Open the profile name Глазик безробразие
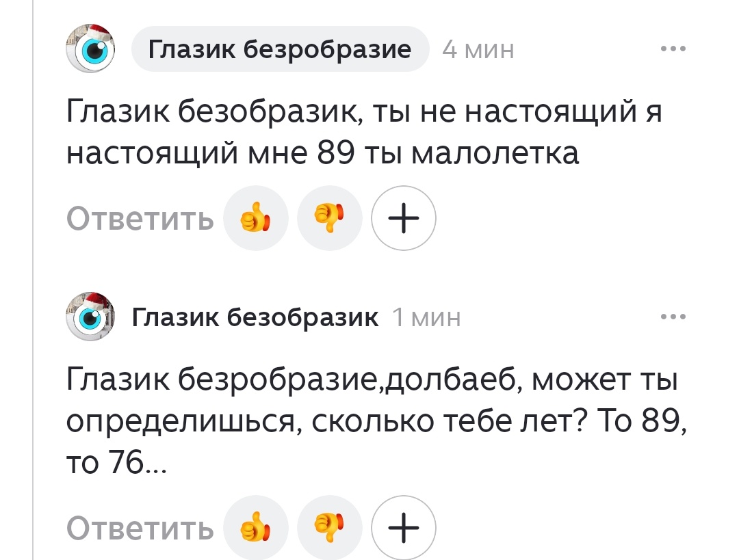 point(280,49)
